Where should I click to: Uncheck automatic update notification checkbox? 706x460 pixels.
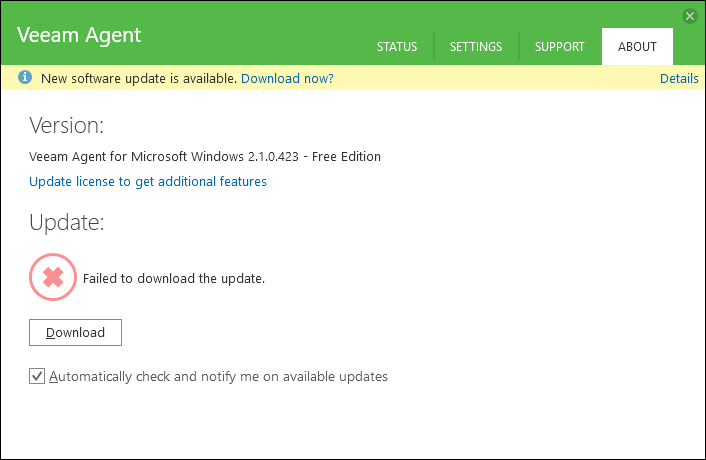[37, 376]
